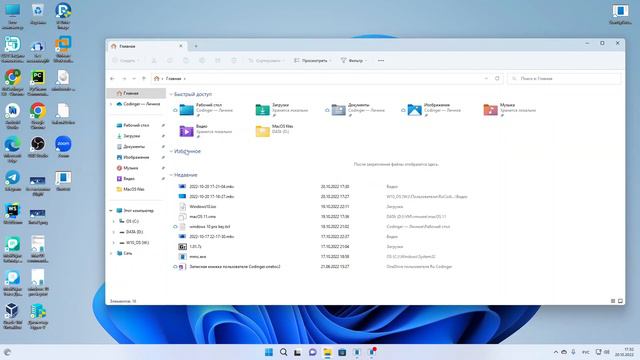This screenshot has height=360, width=640.
Task: Collapse the Быстрый доступ section
Action: 171,94
